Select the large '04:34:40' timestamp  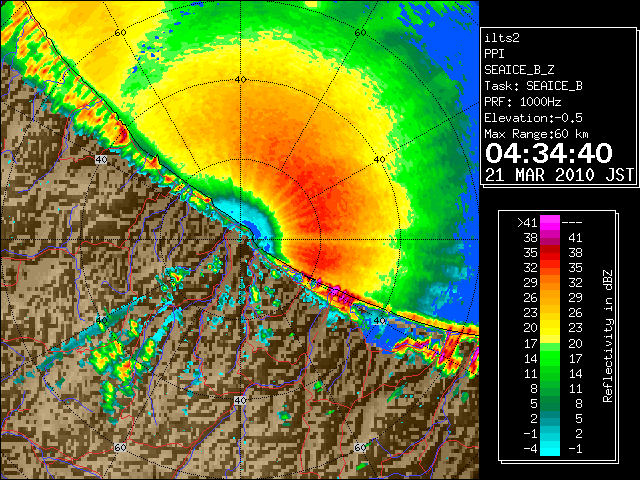coord(549,153)
